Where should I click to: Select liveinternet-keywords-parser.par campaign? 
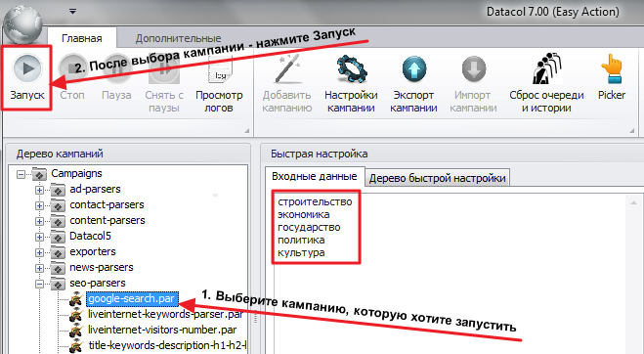click(x=166, y=315)
